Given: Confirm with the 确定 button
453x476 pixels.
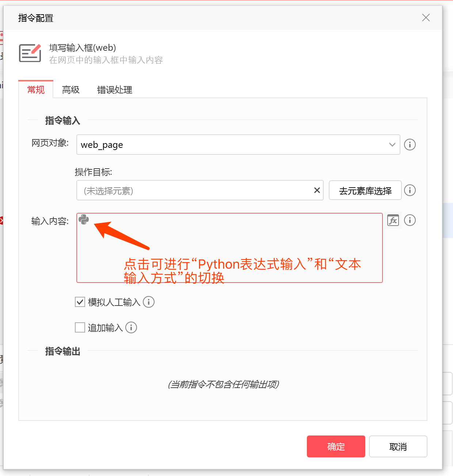Looking at the screenshot, I should (336, 446).
